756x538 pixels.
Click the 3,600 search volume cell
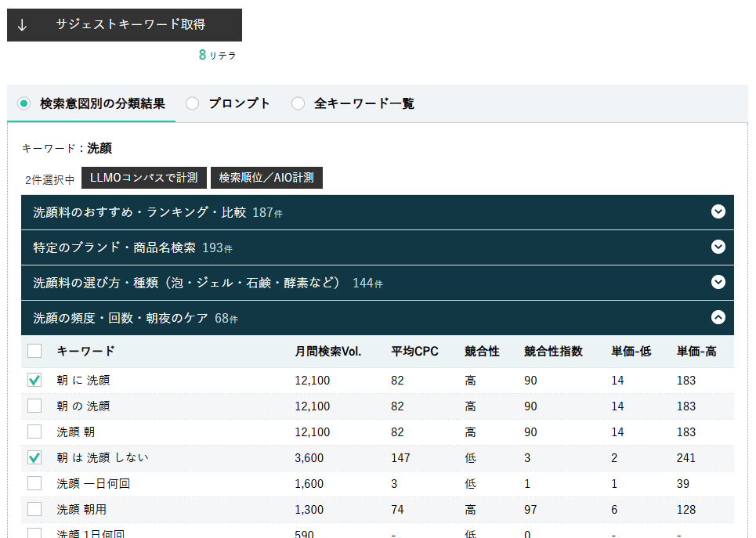pyautogui.click(x=309, y=458)
